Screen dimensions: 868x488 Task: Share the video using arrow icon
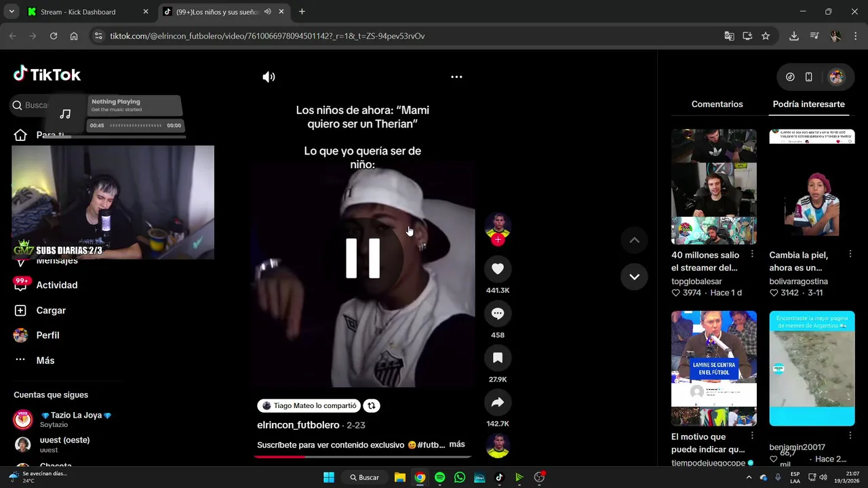pyautogui.click(x=498, y=403)
